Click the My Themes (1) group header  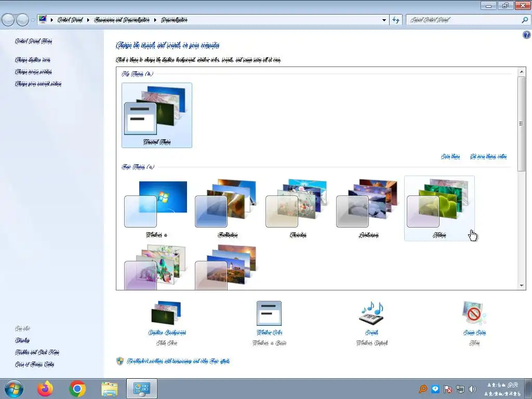coord(137,74)
